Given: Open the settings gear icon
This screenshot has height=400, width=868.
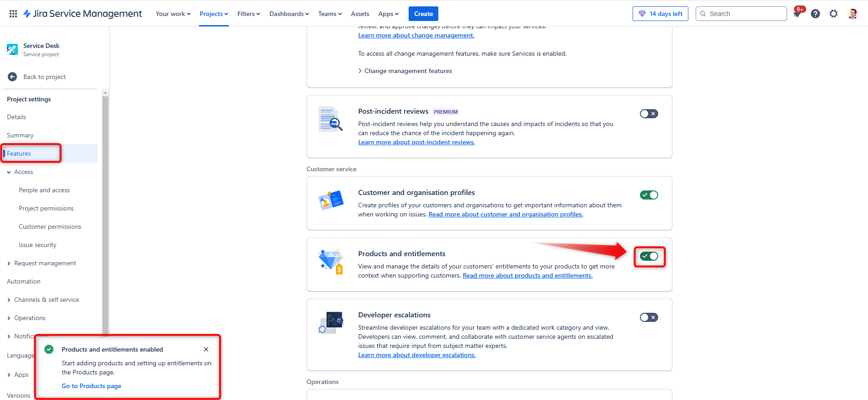Looking at the screenshot, I should 833,14.
